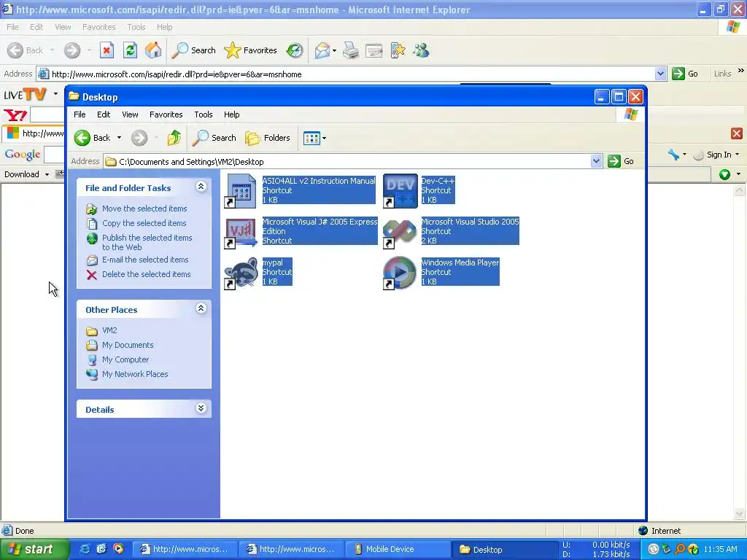Open the Favorites menu in Desktop window
This screenshot has height=560, width=747.
166,114
